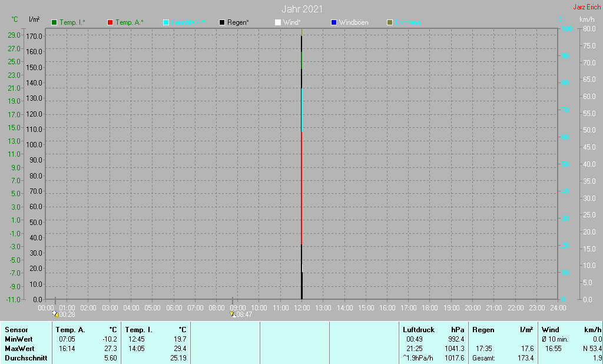Select the Durchschnitt row label
Image resolution: width=603 pixels, height=364 pixels.
click(x=26, y=358)
